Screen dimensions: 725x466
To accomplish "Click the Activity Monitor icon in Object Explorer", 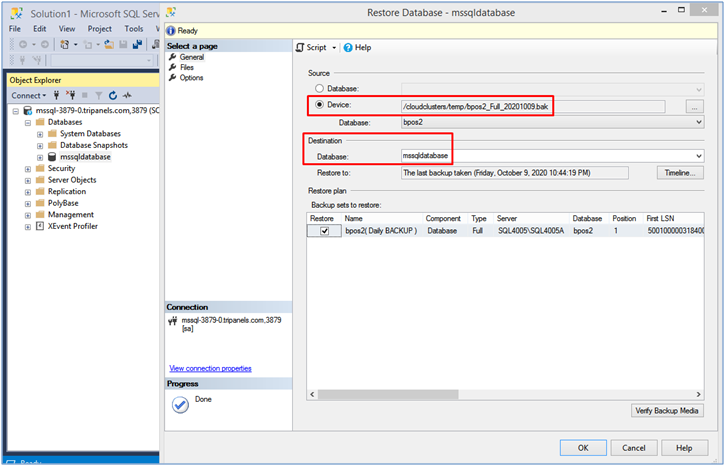I will [x=128, y=96].
